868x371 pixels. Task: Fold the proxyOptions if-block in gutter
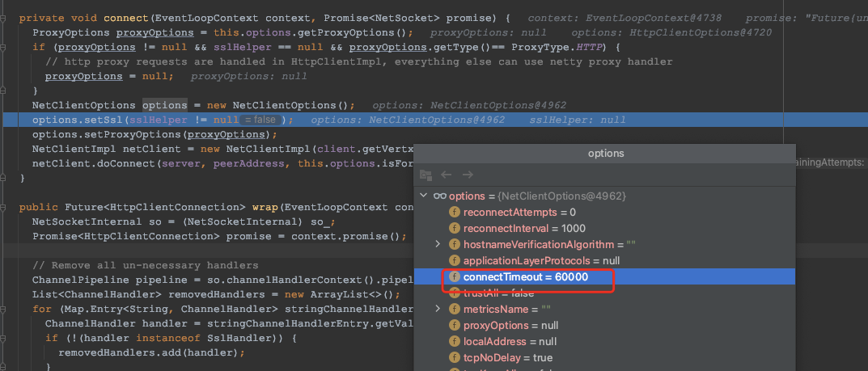[4, 48]
